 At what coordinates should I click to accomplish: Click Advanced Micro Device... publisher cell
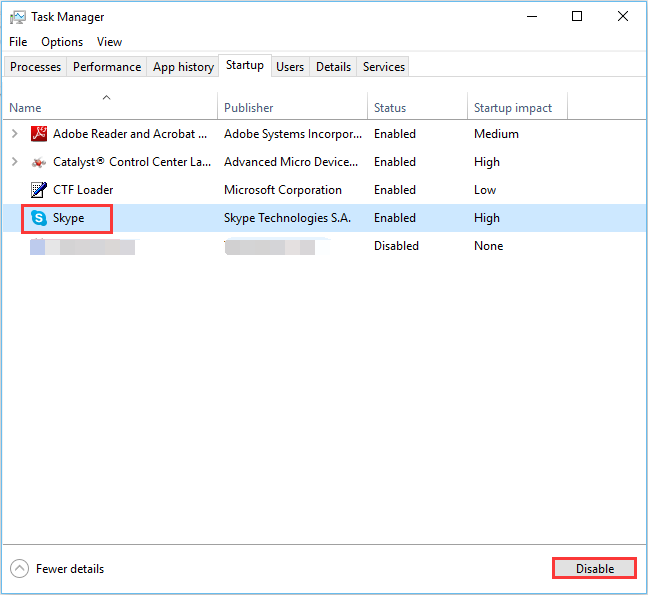pos(291,162)
